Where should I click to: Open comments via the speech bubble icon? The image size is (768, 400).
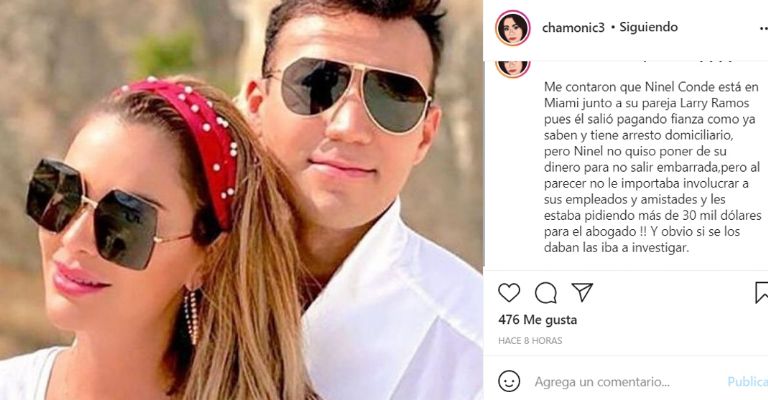click(x=546, y=293)
